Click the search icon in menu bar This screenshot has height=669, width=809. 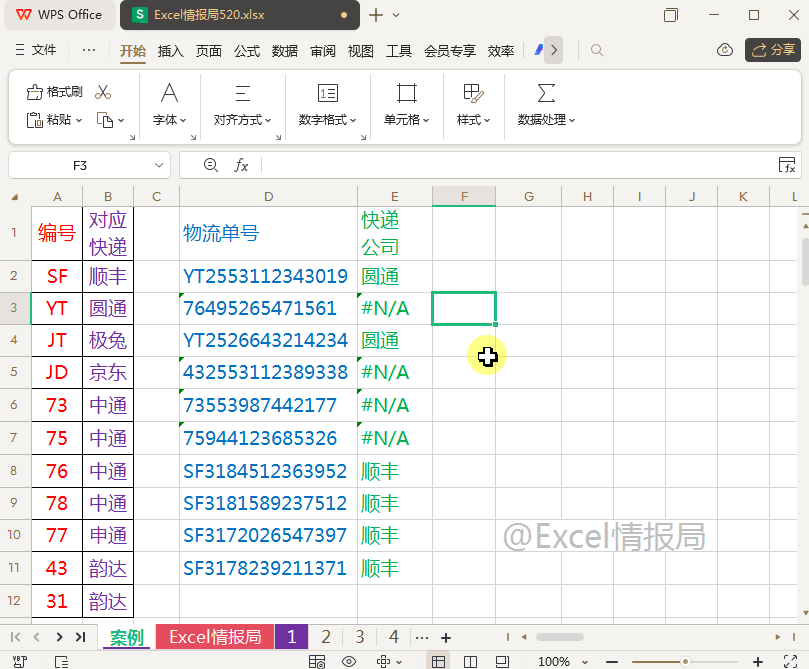597,50
